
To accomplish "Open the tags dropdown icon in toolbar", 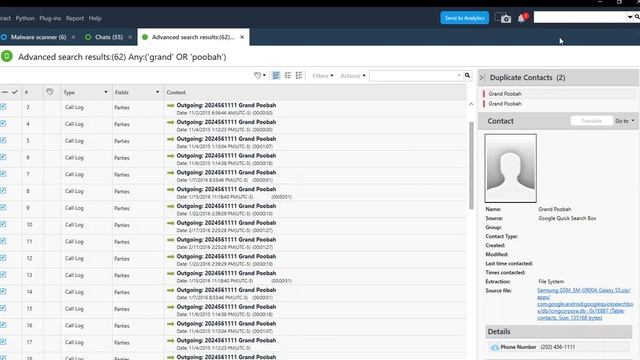I will coord(260,76).
